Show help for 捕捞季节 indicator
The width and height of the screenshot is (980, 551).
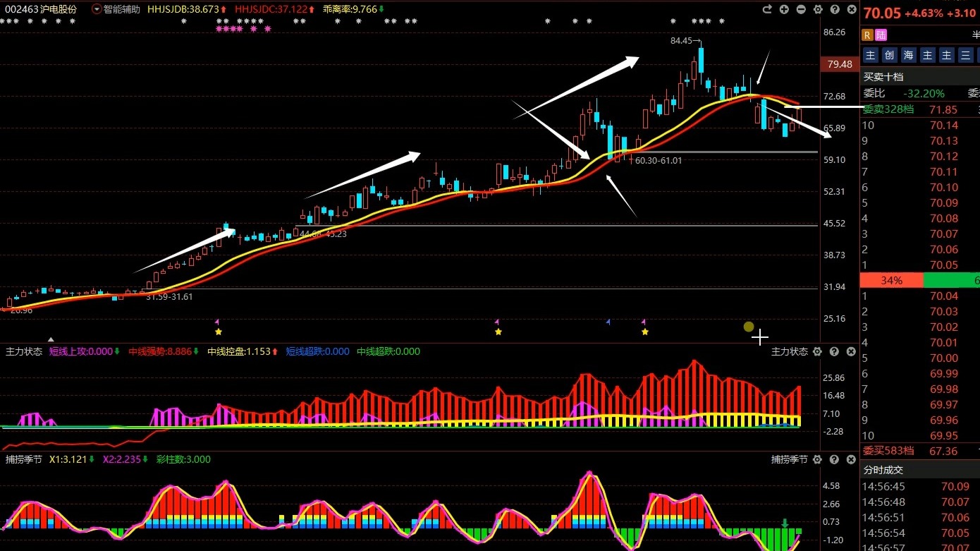[x=835, y=459]
